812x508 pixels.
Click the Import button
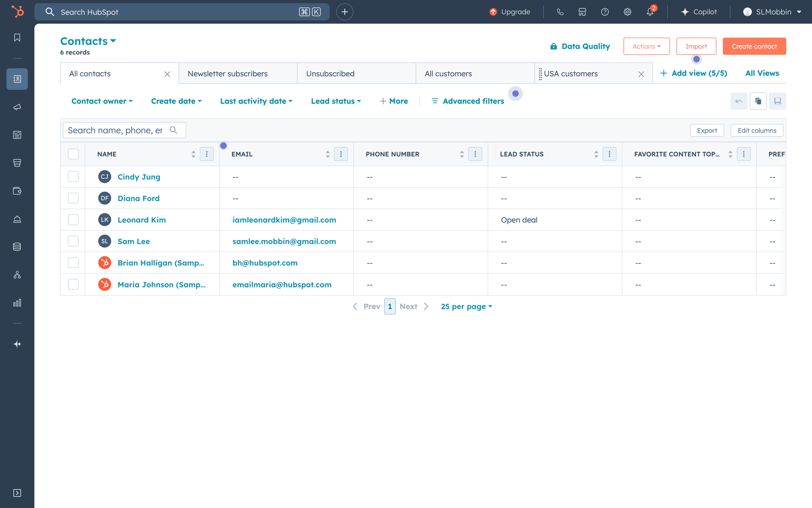696,46
